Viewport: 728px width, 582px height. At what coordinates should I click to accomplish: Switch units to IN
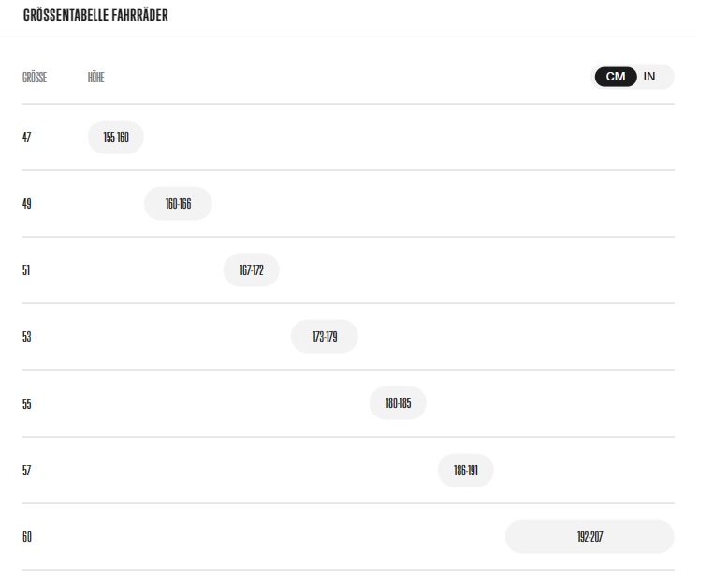(649, 77)
